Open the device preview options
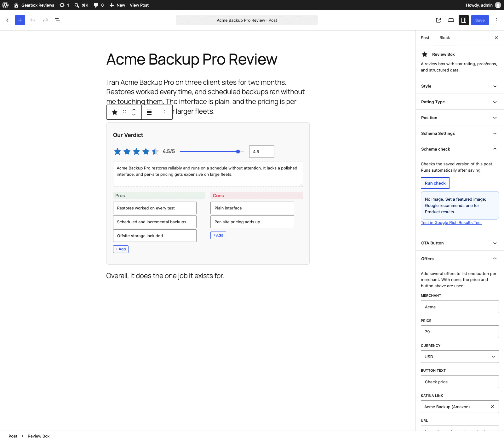Screen dimensions: 504x441 pyautogui.click(x=451, y=20)
